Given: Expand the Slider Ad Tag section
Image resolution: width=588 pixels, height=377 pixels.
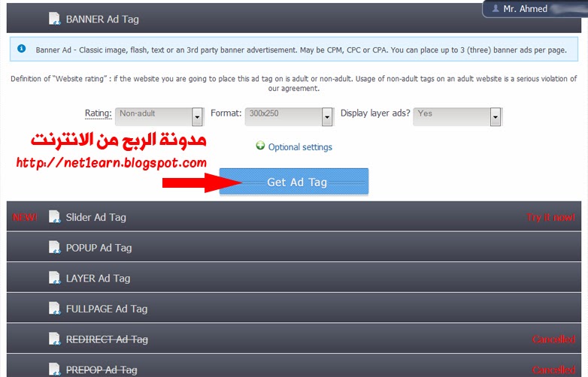Looking at the screenshot, I should (294, 216).
